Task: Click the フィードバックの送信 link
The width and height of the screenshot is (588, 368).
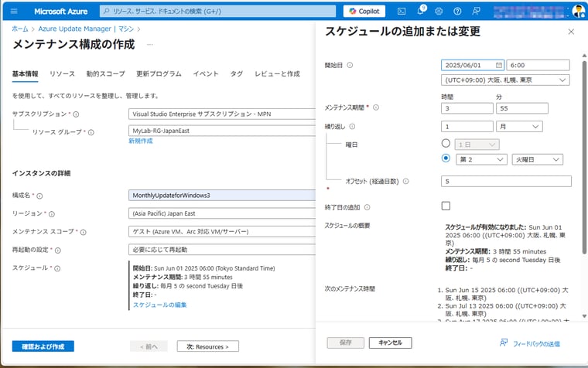Action: coord(536,343)
